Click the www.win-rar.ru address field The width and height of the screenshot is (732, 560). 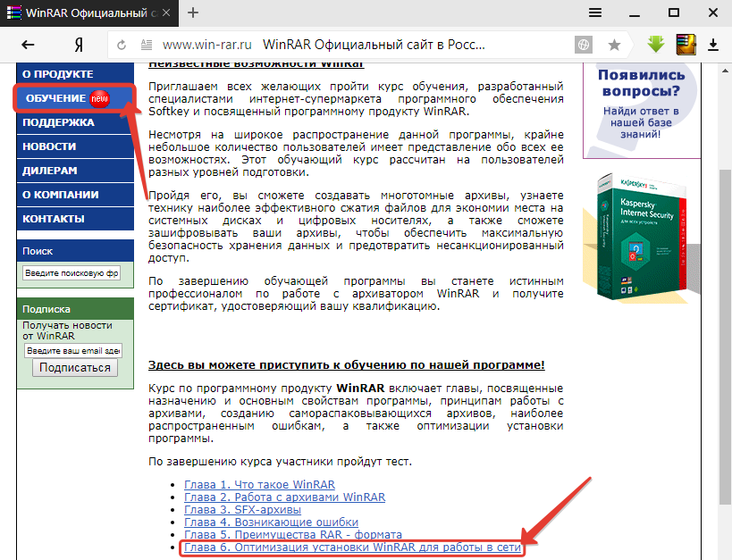tap(206, 45)
